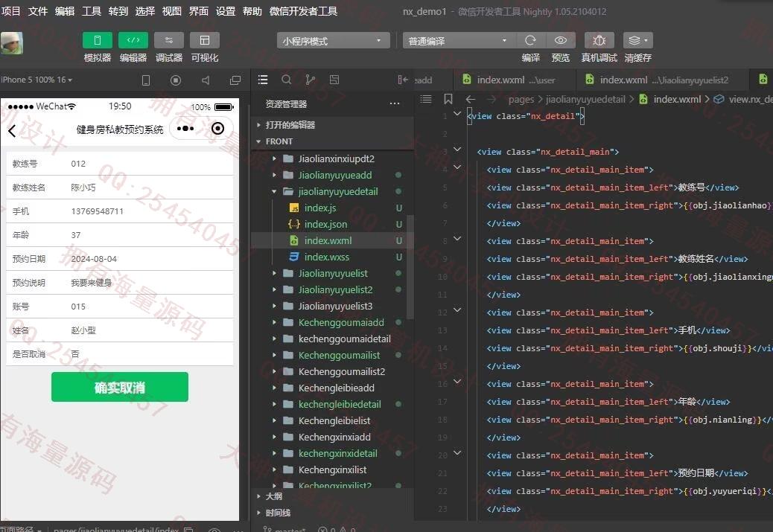Expand the Jiaolianyueadd folder
Image resolution: width=773 pixels, height=532 pixels.
pyautogui.click(x=334, y=175)
